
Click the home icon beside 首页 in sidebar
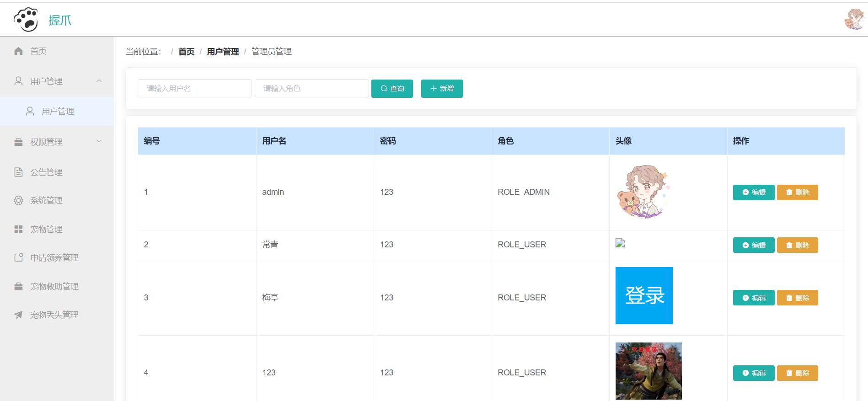pos(18,51)
